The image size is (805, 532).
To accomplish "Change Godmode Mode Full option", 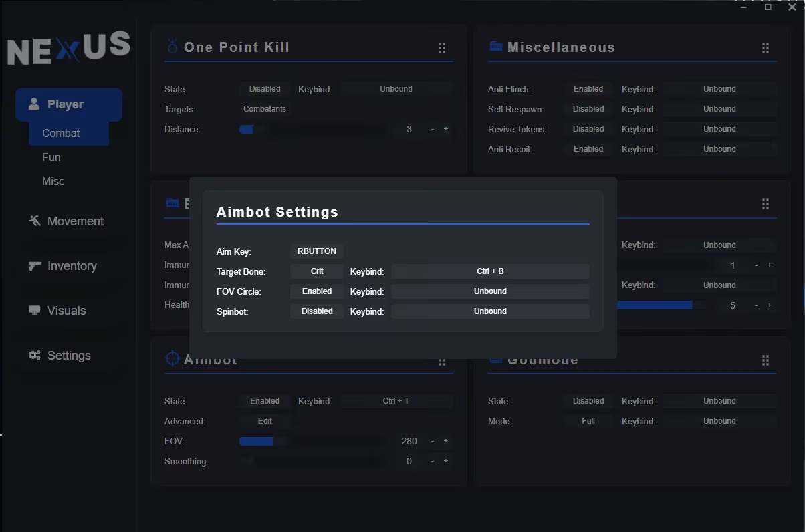I will [588, 421].
